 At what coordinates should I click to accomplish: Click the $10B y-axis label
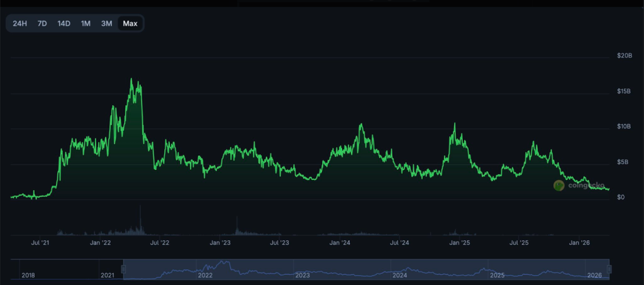(624, 126)
